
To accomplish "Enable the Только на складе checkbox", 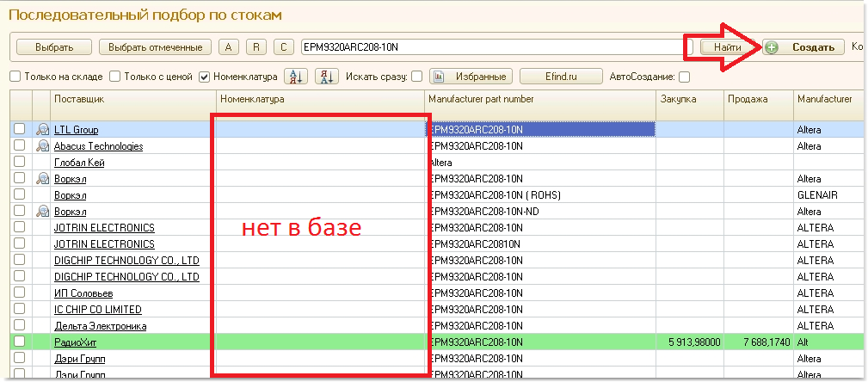I will pyautogui.click(x=15, y=77).
